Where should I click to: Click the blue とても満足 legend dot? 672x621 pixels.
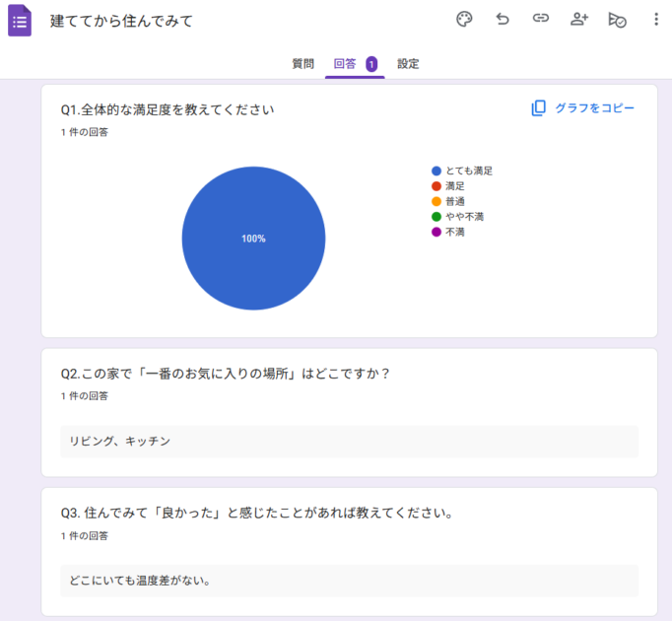[437, 171]
